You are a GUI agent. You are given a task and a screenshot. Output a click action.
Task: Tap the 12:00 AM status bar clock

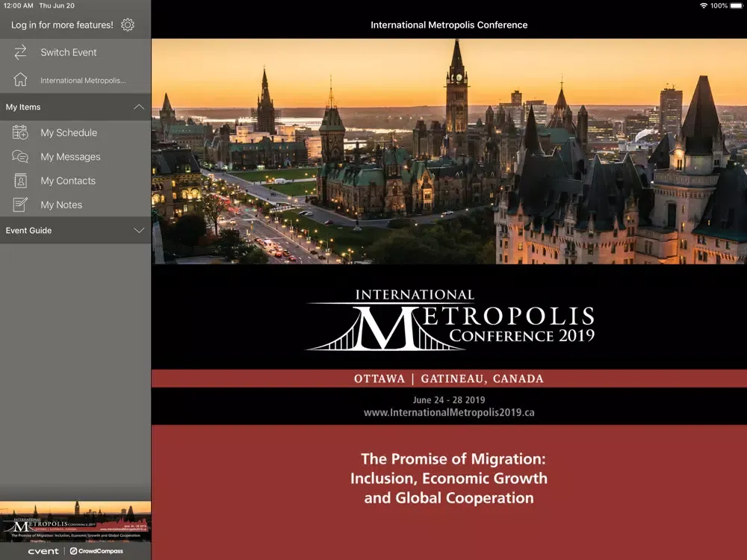(19, 6)
